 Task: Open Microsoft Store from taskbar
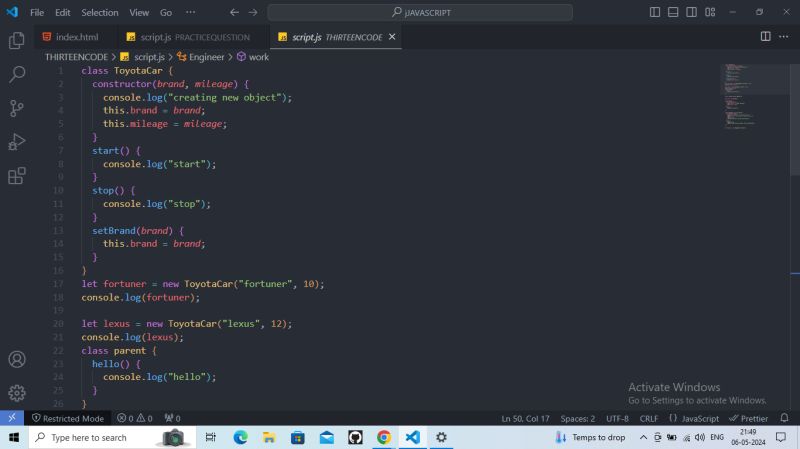click(x=297, y=437)
